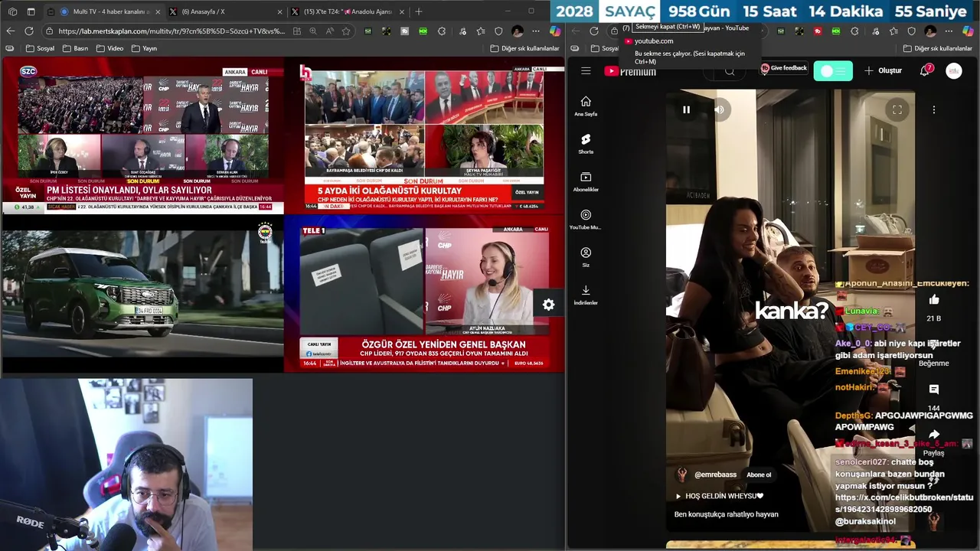This screenshot has height=551, width=980.
Task: Click the green car ad stream tile
Action: (142, 295)
